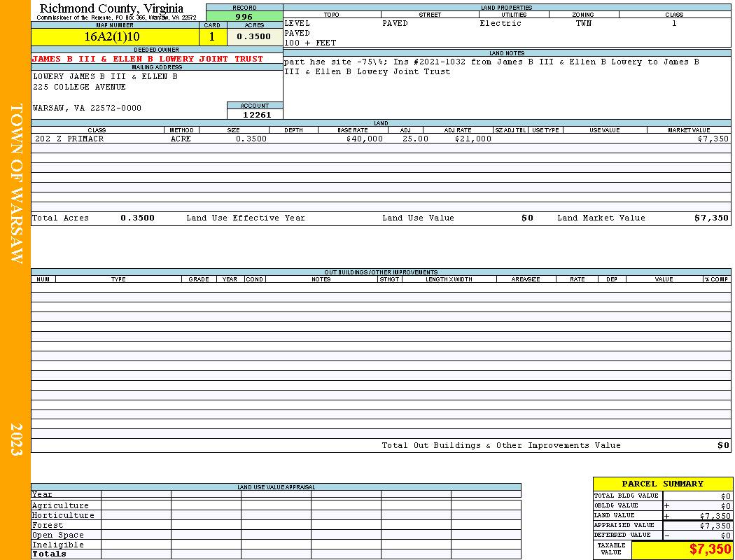Select the record number 996

[x=244, y=16]
